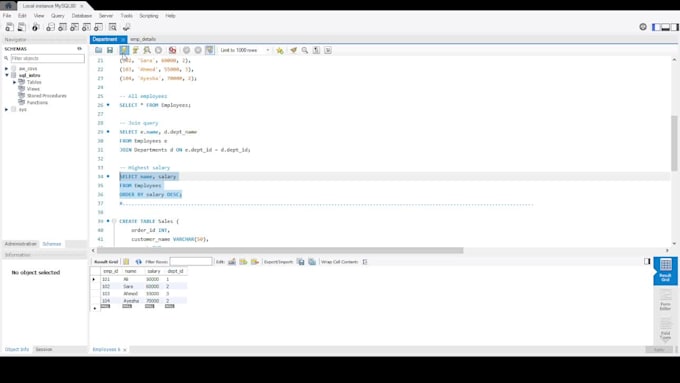The height and width of the screenshot is (383, 680).
Task: Execute statement under the keyboard cursor
Action: coord(135,50)
